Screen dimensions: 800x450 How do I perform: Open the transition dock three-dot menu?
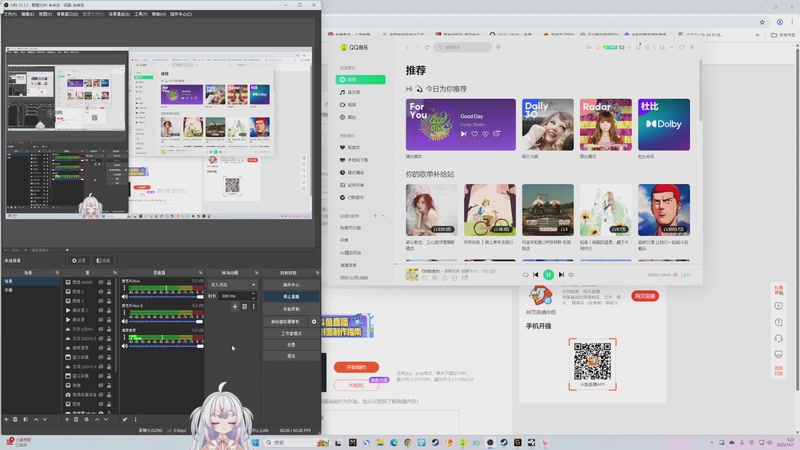[x=254, y=307]
